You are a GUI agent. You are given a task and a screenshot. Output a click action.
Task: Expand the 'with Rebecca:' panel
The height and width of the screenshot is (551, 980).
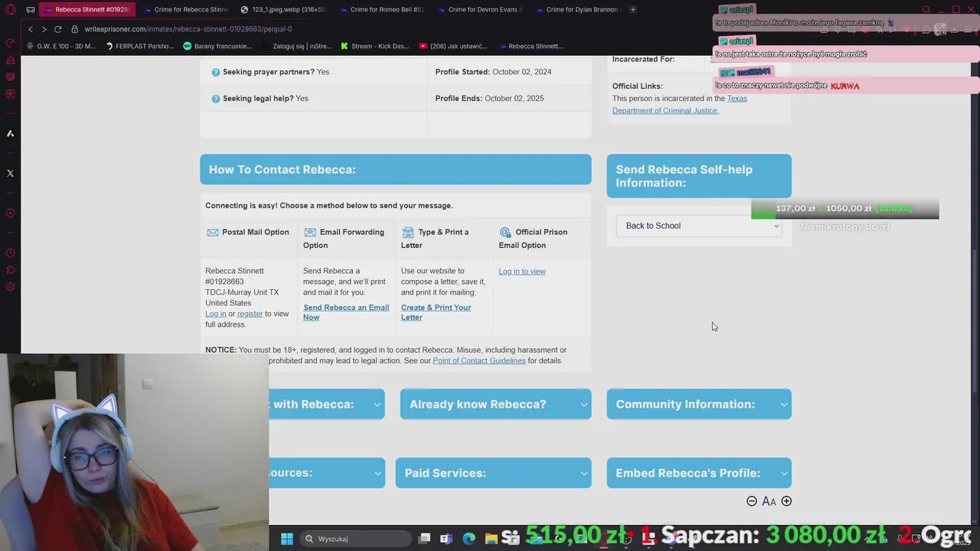point(327,404)
